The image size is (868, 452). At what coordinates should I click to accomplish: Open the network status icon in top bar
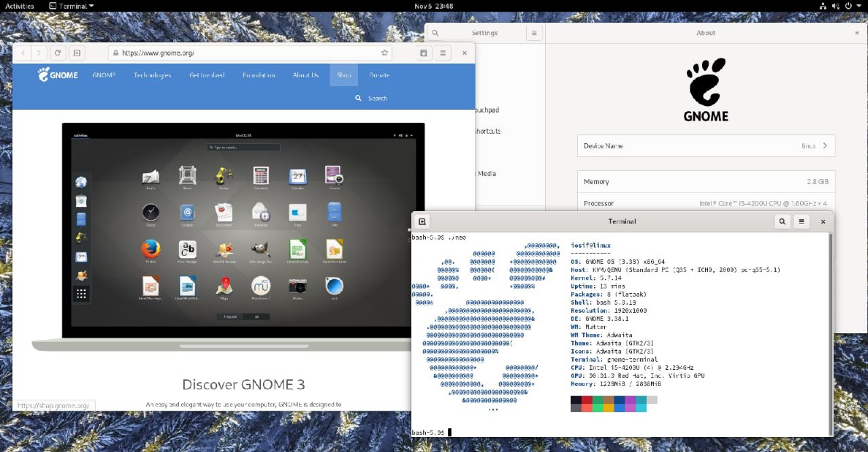click(823, 6)
